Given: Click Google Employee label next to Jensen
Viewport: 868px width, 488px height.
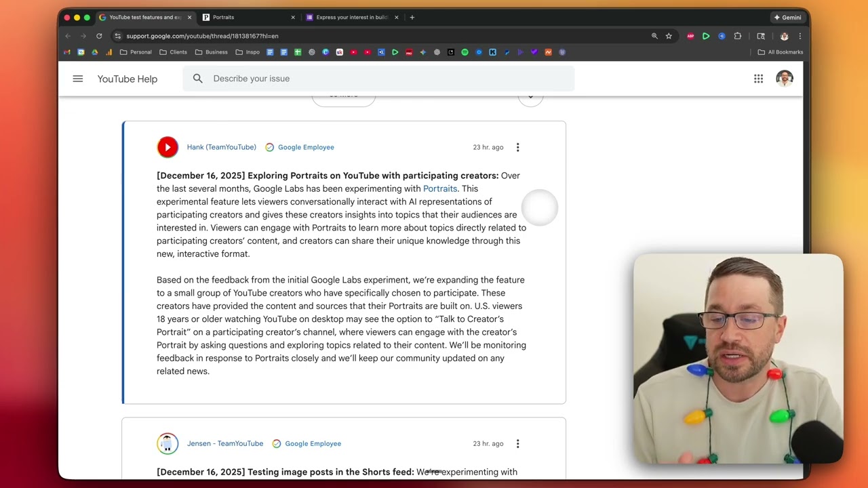Looking at the screenshot, I should tap(313, 443).
